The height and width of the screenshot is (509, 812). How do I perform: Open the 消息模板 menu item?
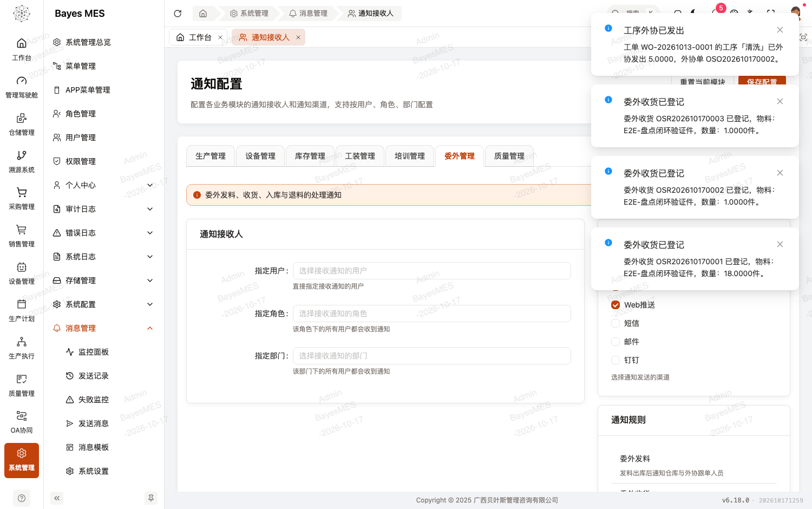point(103,447)
